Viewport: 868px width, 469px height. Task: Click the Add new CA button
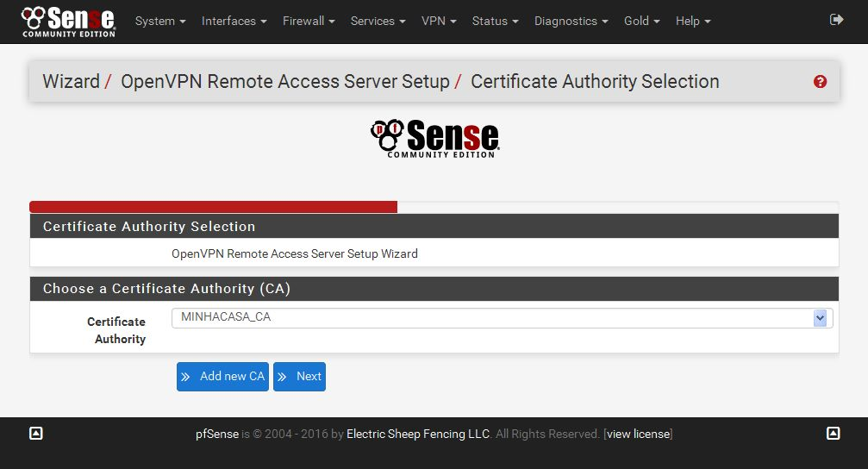point(222,377)
